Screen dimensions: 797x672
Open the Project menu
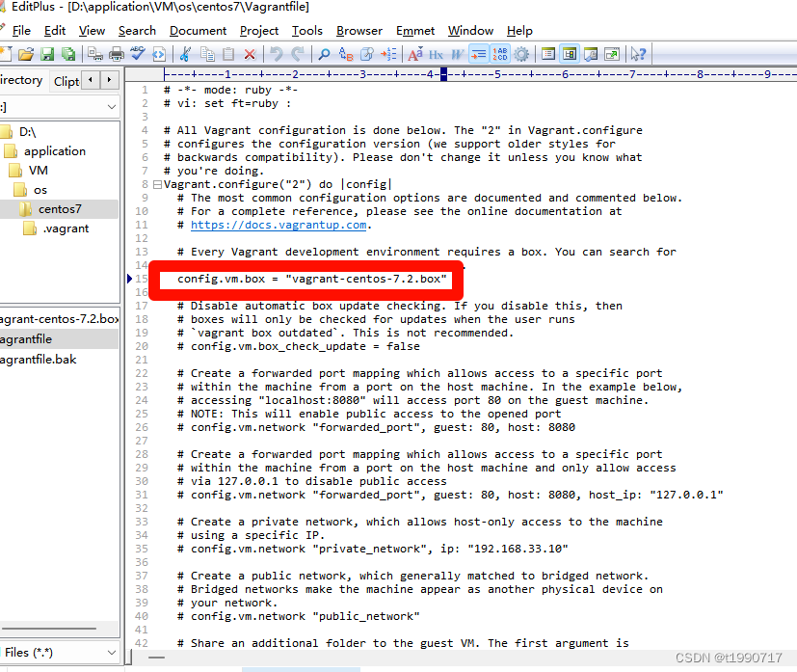tap(259, 31)
